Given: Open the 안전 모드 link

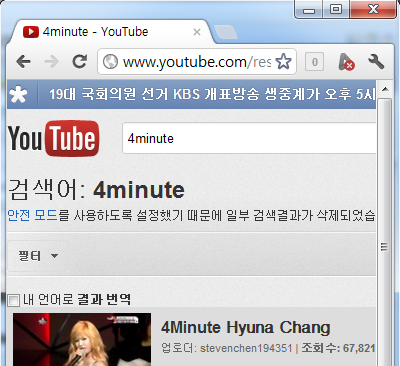Looking at the screenshot, I should point(32,215).
